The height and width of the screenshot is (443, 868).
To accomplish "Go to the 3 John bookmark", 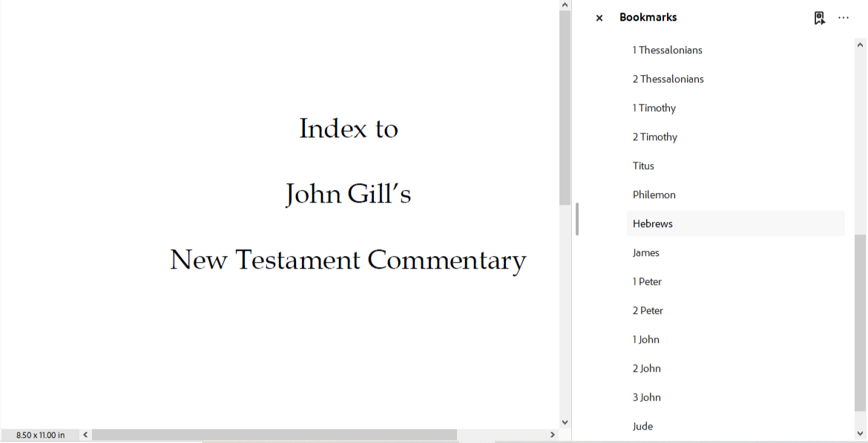I will tap(646, 398).
